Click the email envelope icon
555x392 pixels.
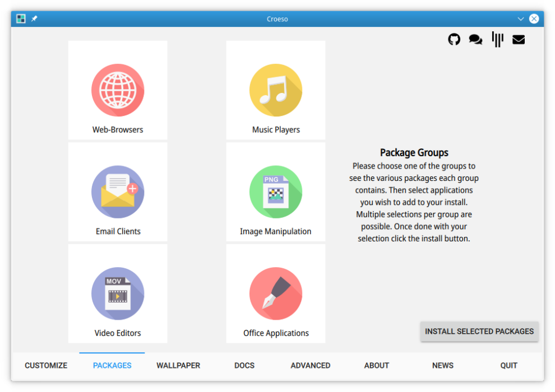coord(519,39)
